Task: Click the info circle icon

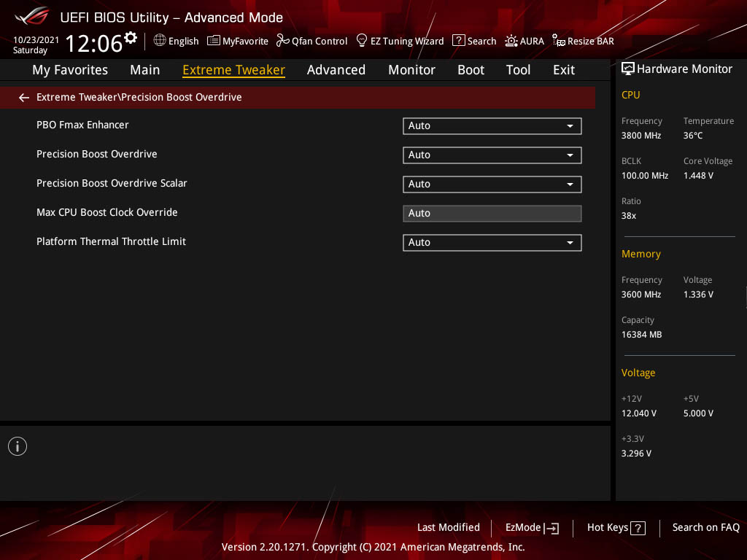Action: (x=18, y=446)
